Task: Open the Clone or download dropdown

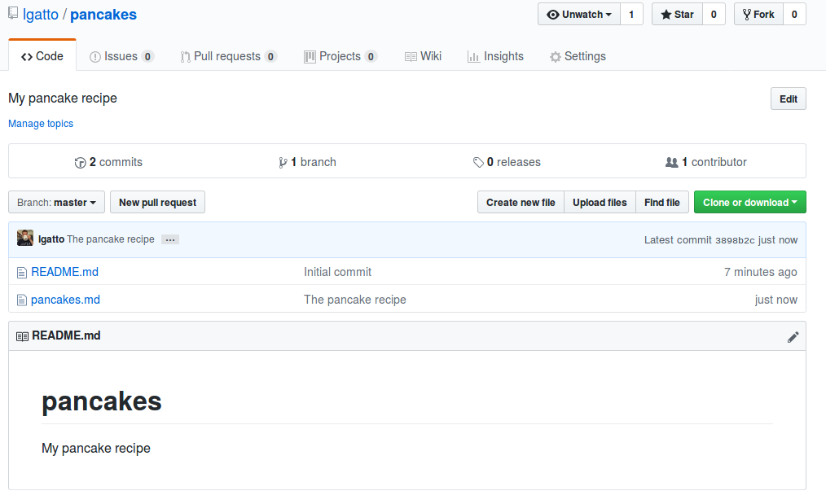Action: 749,202
